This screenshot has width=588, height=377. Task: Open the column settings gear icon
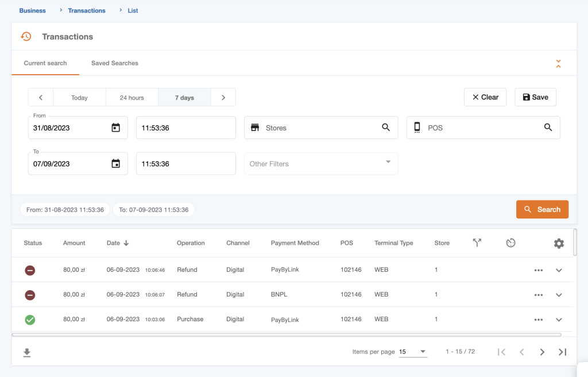(x=559, y=244)
